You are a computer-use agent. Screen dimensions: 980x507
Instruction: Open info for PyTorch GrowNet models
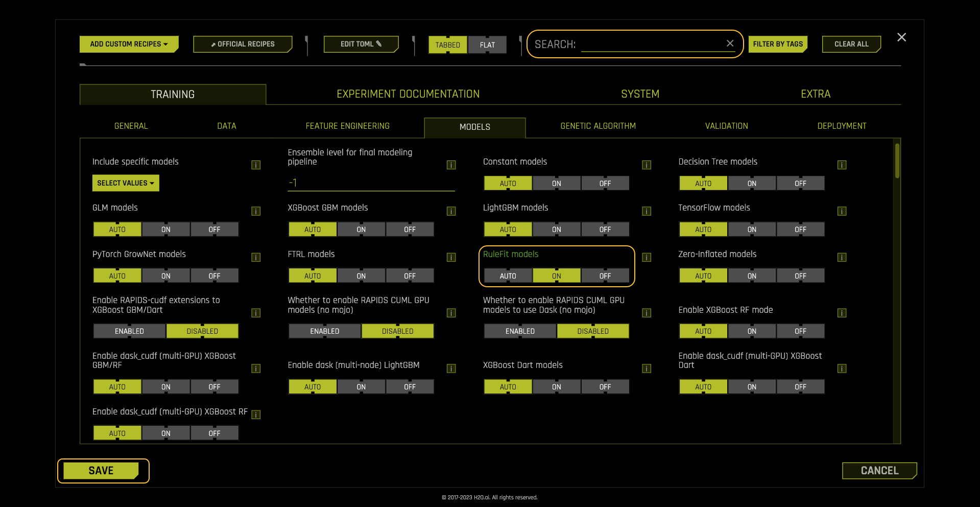(256, 257)
